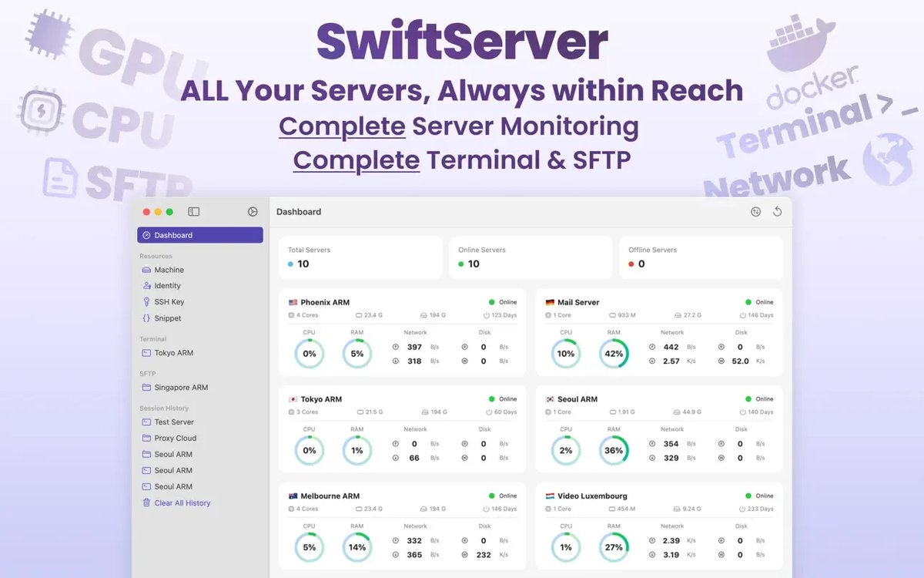Expand the Terminal section header
The width and height of the screenshot is (924, 578).
coord(153,338)
